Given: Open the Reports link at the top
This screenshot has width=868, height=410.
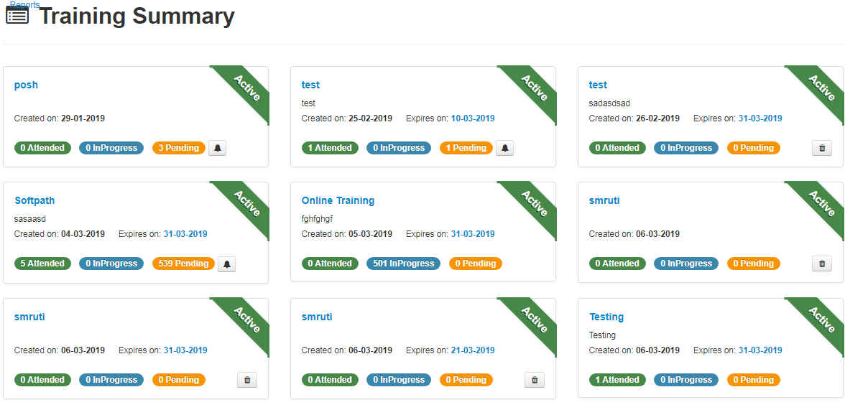Looking at the screenshot, I should [x=24, y=4].
